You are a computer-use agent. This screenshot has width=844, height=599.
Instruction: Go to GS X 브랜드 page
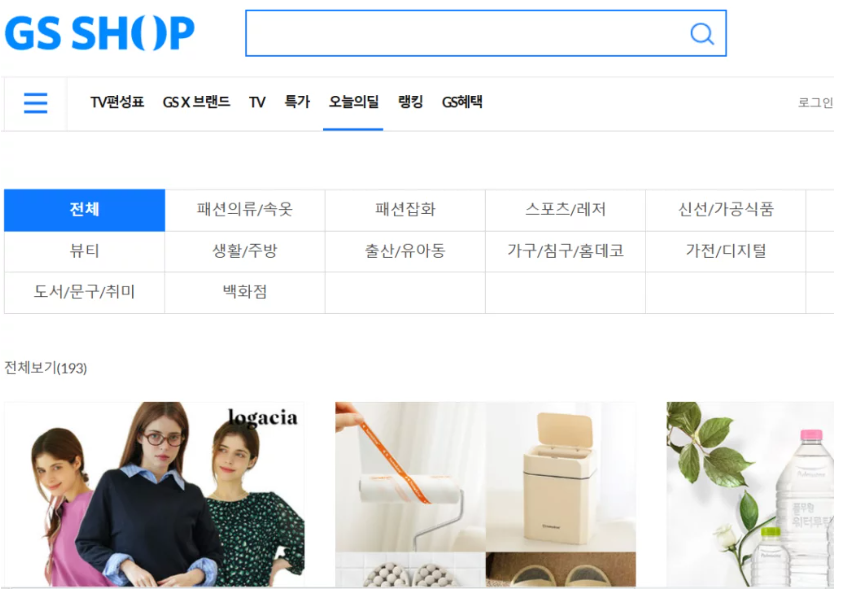pyautogui.click(x=196, y=102)
